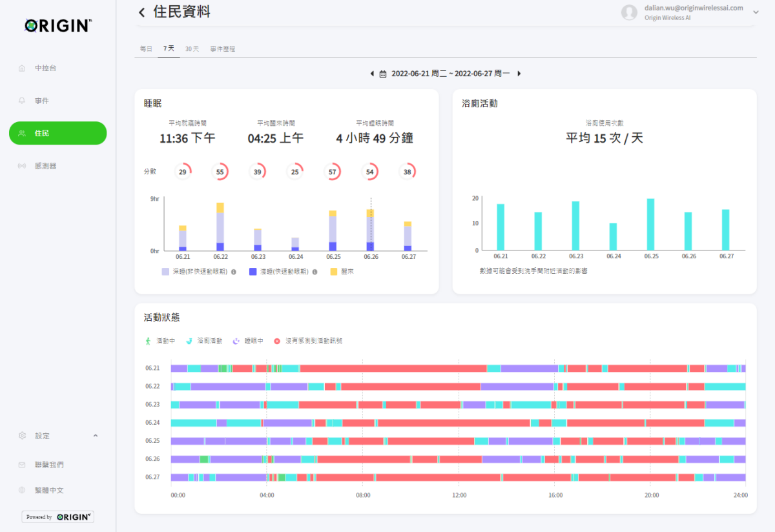Click info icon beside 深睡(非快速動眼期)

coord(233,272)
